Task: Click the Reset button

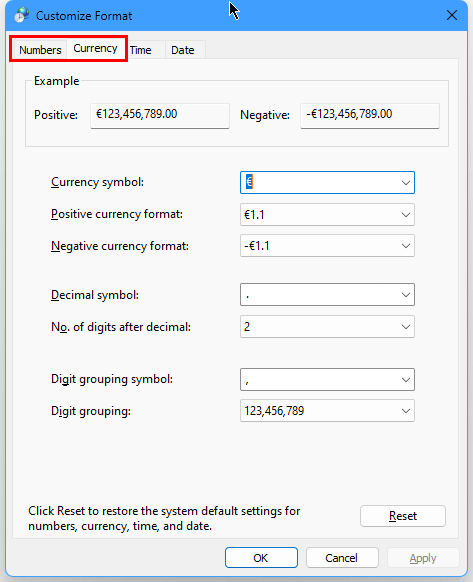Action: pyautogui.click(x=402, y=516)
